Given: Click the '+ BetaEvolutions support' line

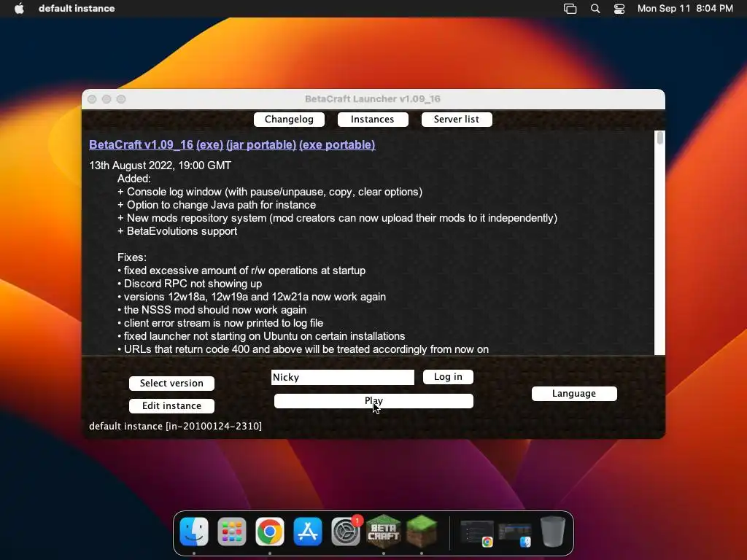Looking at the screenshot, I should pyautogui.click(x=177, y=231).
